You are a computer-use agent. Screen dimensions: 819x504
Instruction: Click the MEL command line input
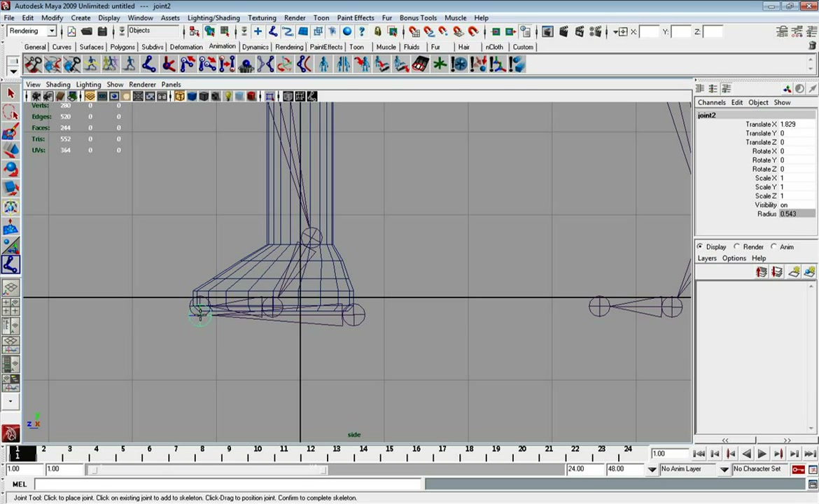pos(228,484)
